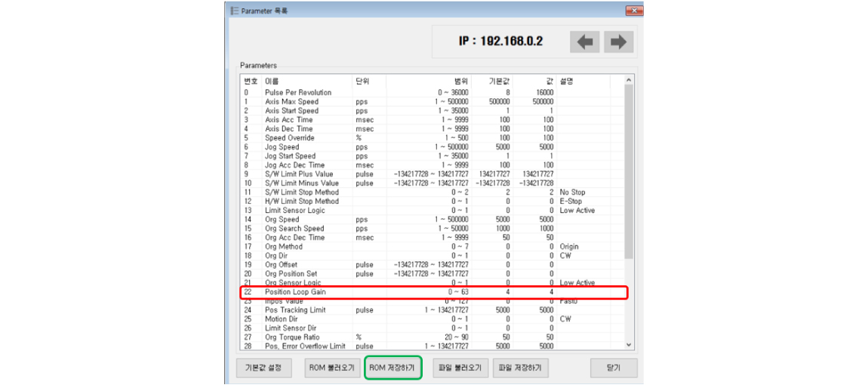
Task: Select the Axis Acc Time row
Action: coord(432,120)
